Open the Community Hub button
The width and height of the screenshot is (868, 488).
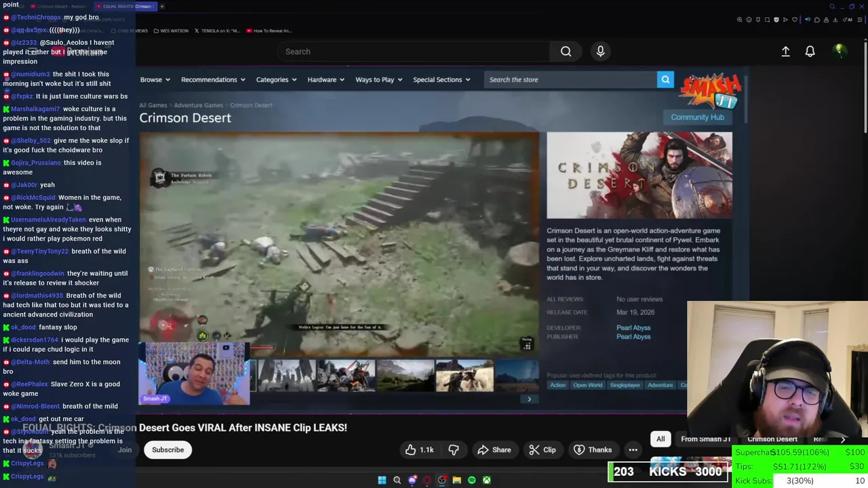(697, 117)
